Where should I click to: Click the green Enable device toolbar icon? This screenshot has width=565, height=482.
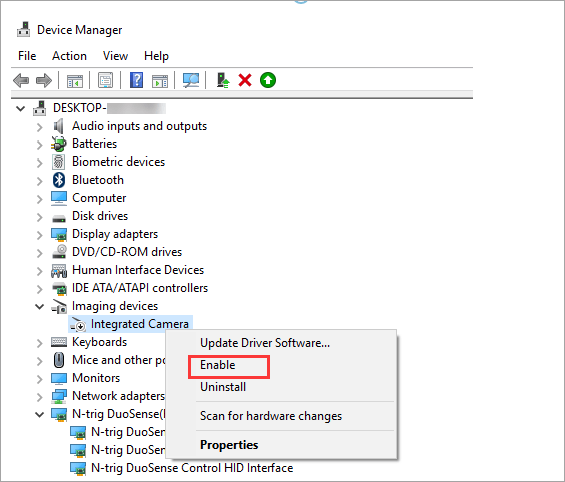(268, 80)
